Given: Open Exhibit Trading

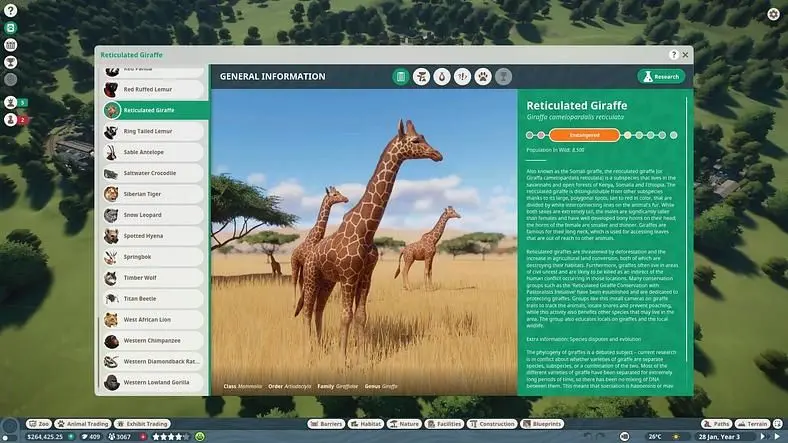Looking at the screenshot, I should click(143, 424).
